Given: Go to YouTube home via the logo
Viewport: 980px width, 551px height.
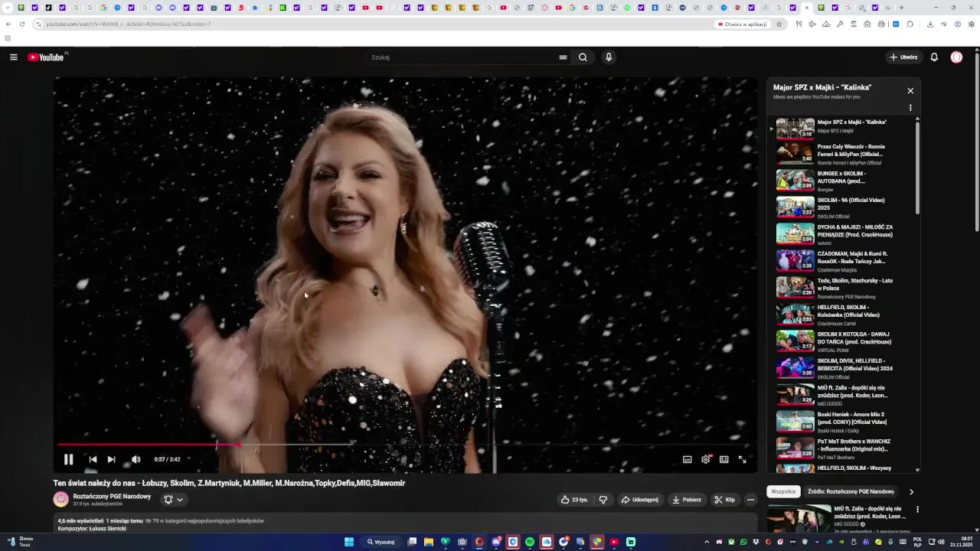Looking at the screenshot, I should (46, 57).
